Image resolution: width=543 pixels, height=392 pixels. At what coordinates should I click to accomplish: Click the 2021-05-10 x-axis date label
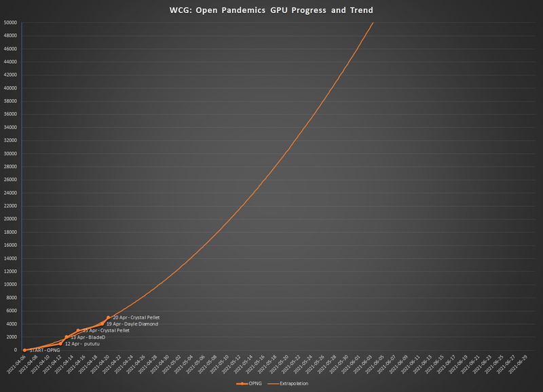pyautogui.click(x=220, y=364)
